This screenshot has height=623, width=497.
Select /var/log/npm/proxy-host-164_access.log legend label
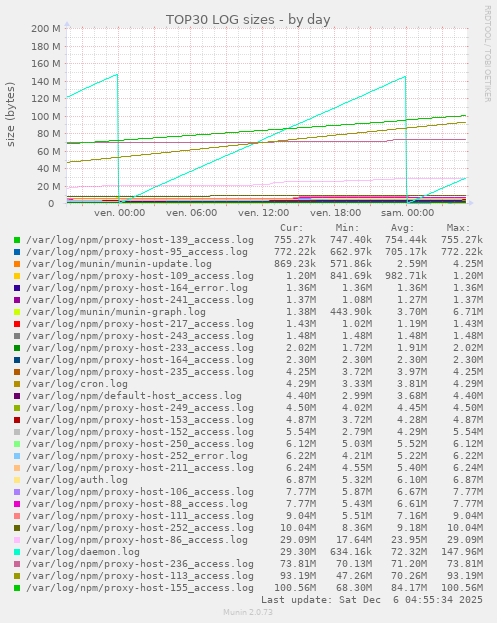pos(140,360)
